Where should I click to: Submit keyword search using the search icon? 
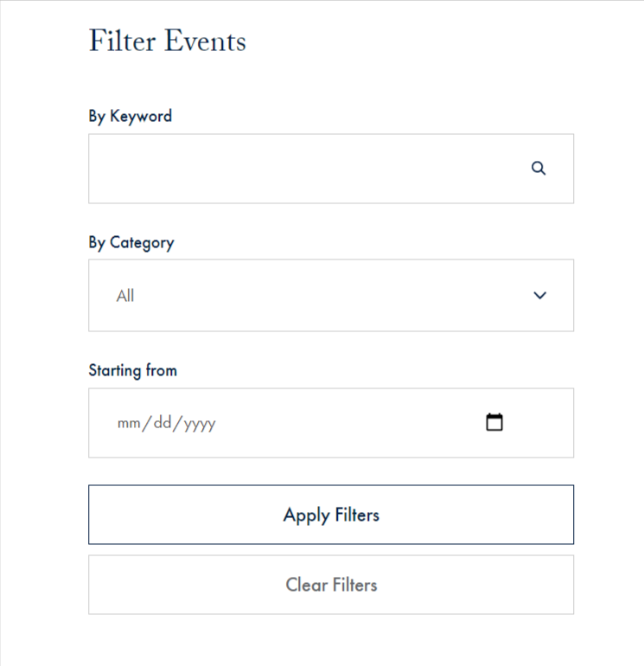click(539, 168)
